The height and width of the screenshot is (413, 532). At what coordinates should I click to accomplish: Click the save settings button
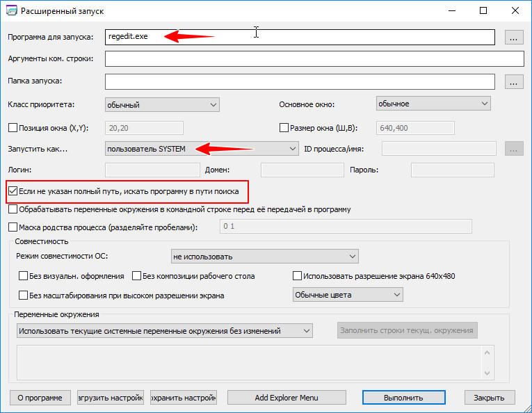(x=184, y=398)
